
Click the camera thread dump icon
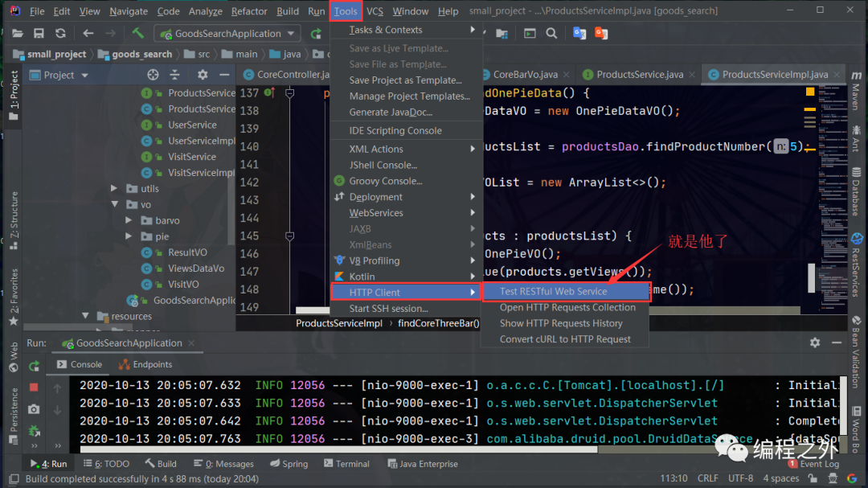(x=34, y=409)
